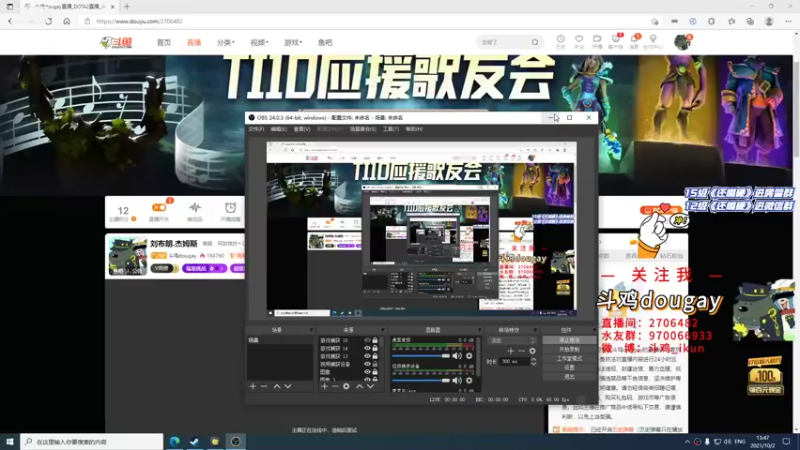Image resolution: width=800 pixels, height=450 pixels.
Task: Add a scene transition with plus icon
Action: (x=510, y=351)
